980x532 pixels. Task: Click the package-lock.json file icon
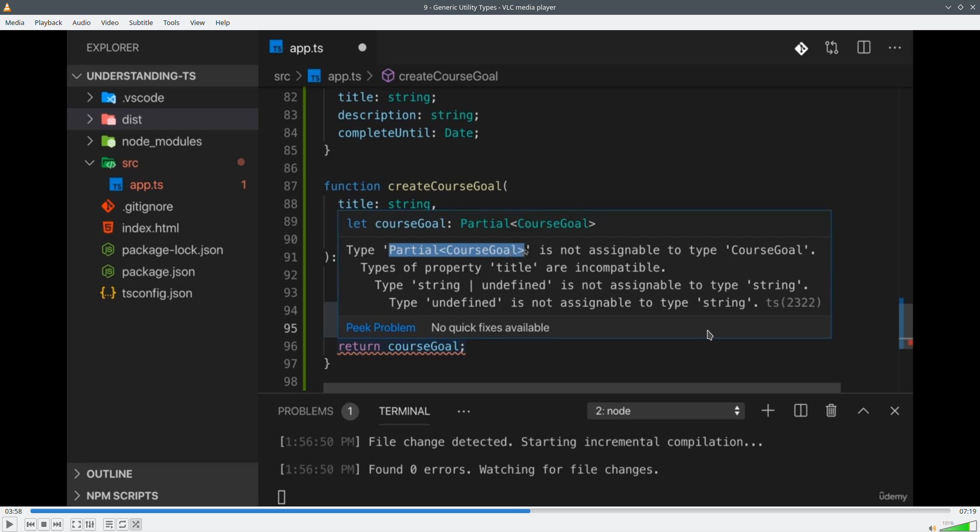[x=108, y=250]
